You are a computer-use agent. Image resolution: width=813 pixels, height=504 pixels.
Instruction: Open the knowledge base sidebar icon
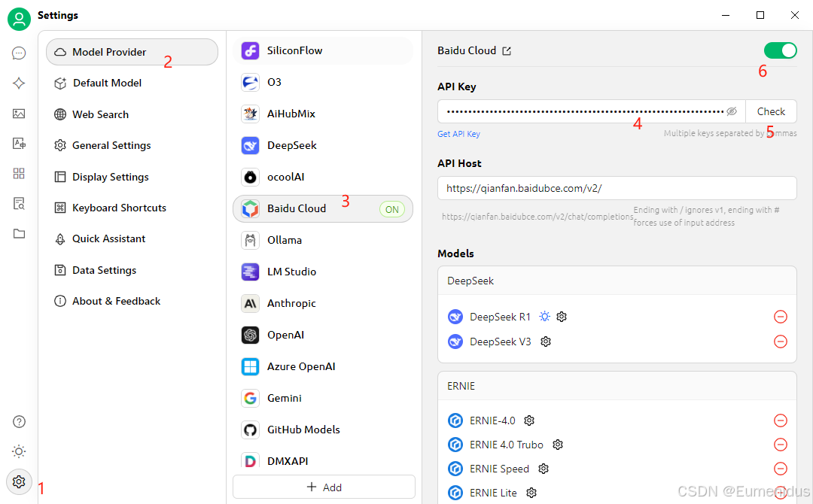[x=19, y=204]
